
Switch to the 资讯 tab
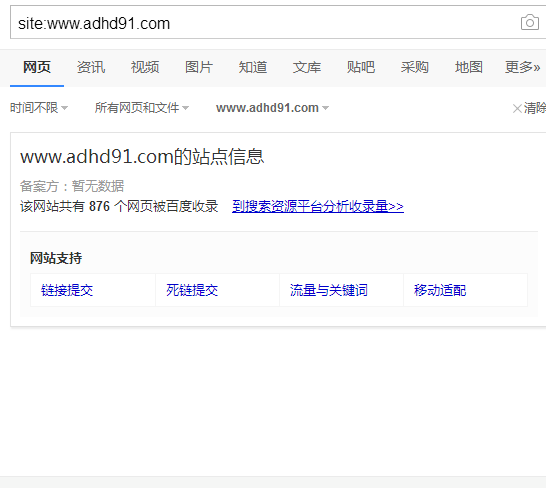pos(91,67)
